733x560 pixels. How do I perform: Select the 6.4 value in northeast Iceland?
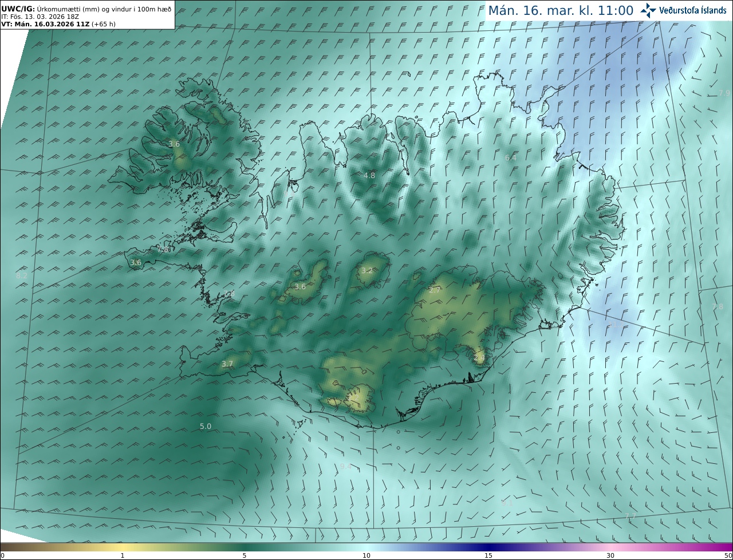click(x=510, y=157)
